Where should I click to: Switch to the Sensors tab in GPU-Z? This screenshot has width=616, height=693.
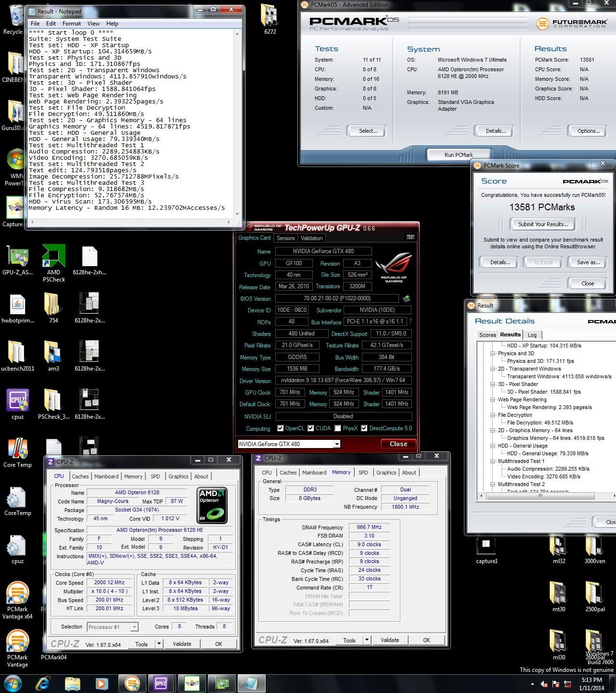(x=285, y=238)
